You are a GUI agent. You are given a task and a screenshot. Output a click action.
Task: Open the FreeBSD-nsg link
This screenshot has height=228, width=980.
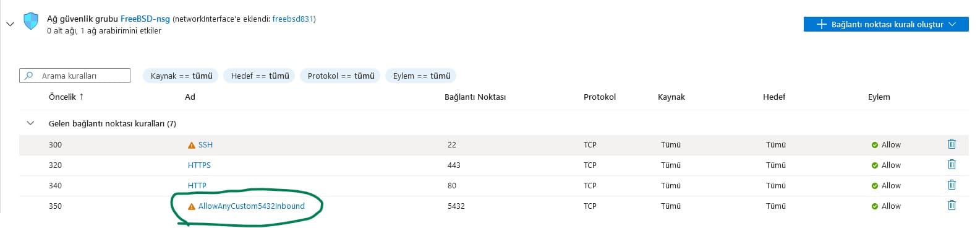click(145, 19)
